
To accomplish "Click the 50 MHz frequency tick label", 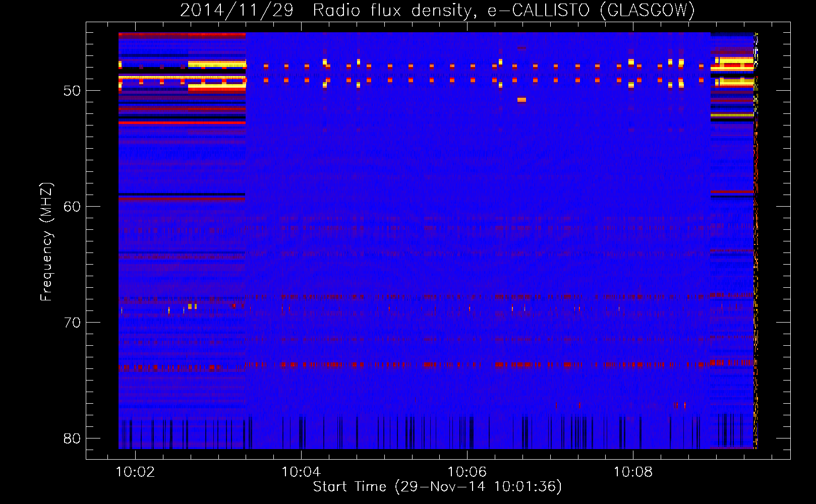I will 72,91.
